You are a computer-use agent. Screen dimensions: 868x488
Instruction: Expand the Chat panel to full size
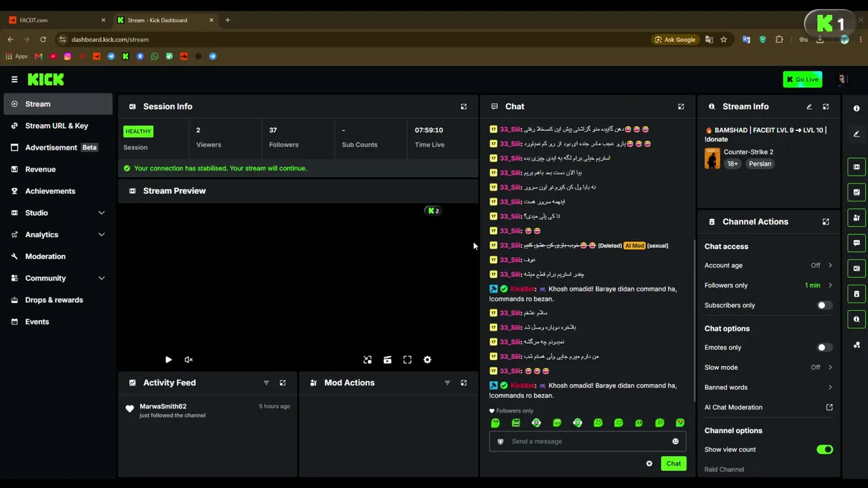pyautogui.click(x=681, y=106)
